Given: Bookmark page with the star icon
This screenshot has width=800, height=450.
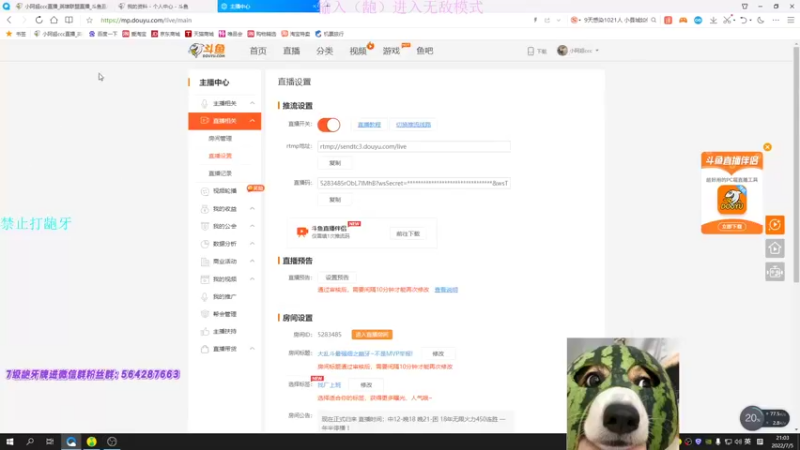Looking at the screenshot, I should coord(89,20).
